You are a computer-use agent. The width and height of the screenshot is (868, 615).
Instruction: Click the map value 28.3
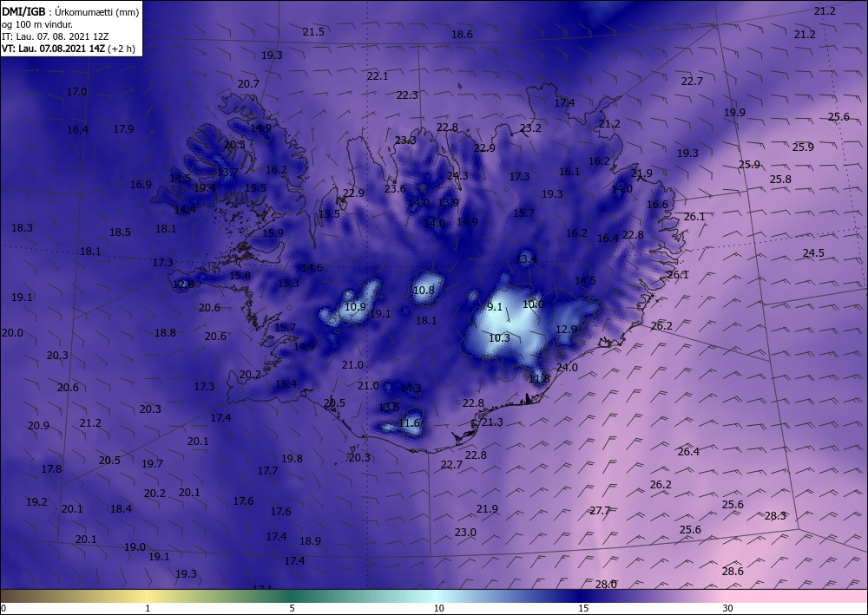[775, 515]
